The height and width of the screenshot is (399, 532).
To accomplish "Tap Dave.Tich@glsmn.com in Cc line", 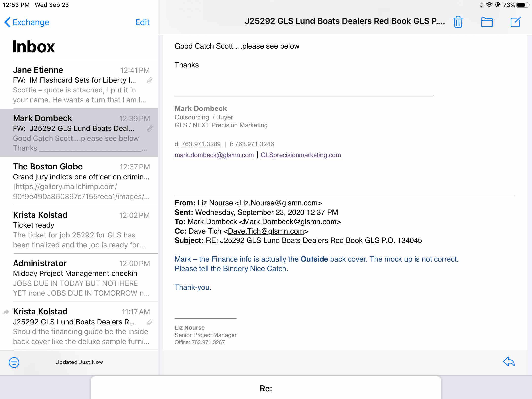I will click(266, 231).
